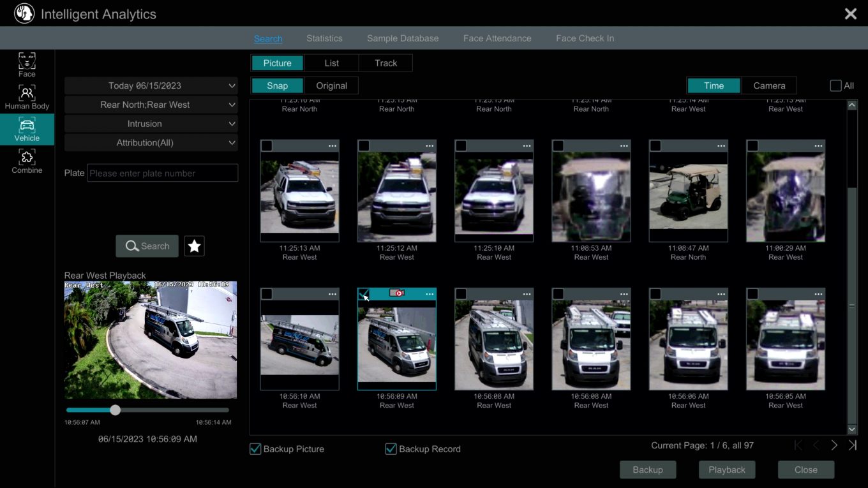Select the Vehicle analytics icon
This screenshot has height=488, width=868.
(x=27, y=129)
